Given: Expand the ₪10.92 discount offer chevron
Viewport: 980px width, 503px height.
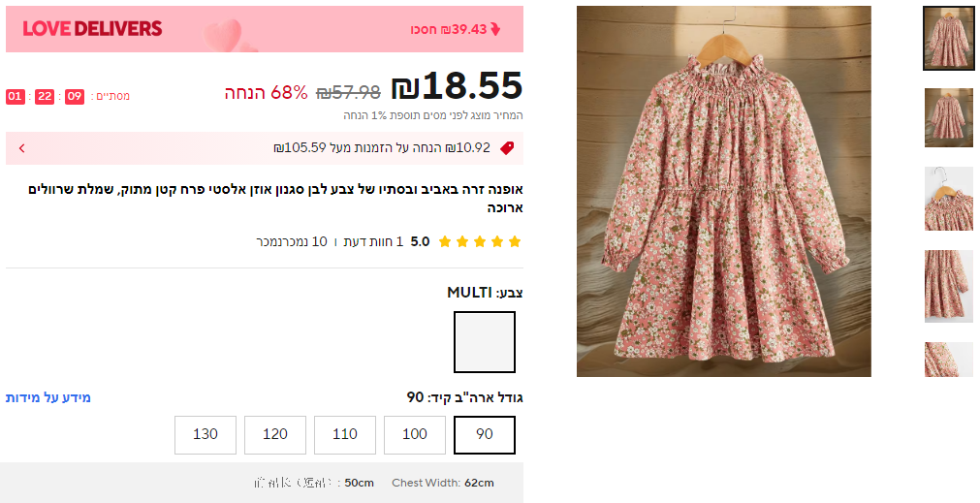Looking at the screenshot, I should (21, 148).
